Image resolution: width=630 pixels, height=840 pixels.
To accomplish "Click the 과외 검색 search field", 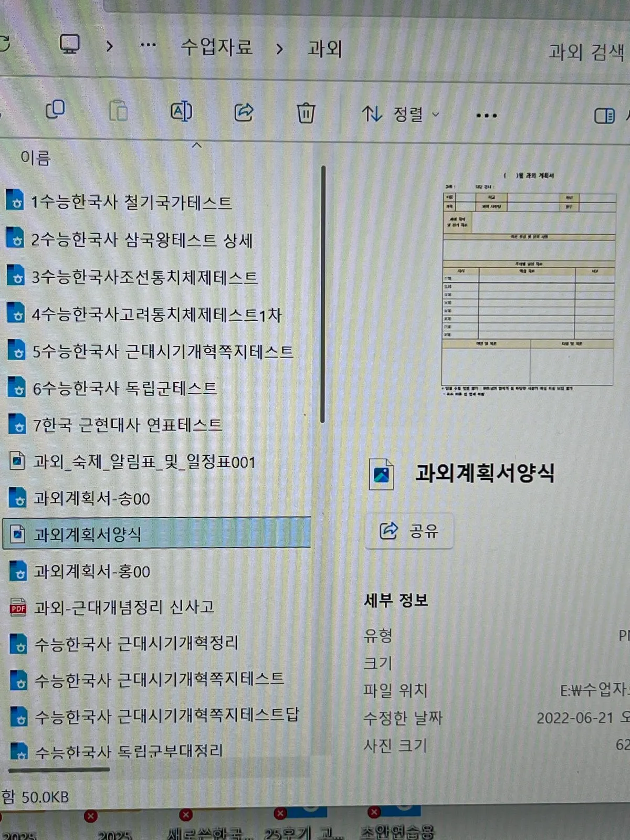I will (x=586, y=52).
